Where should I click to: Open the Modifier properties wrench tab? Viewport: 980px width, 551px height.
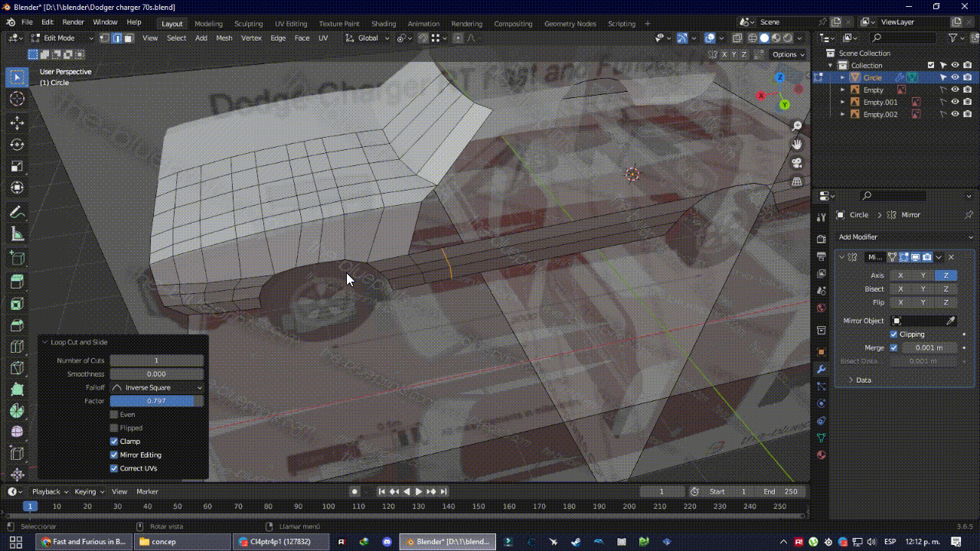(822, 369)
